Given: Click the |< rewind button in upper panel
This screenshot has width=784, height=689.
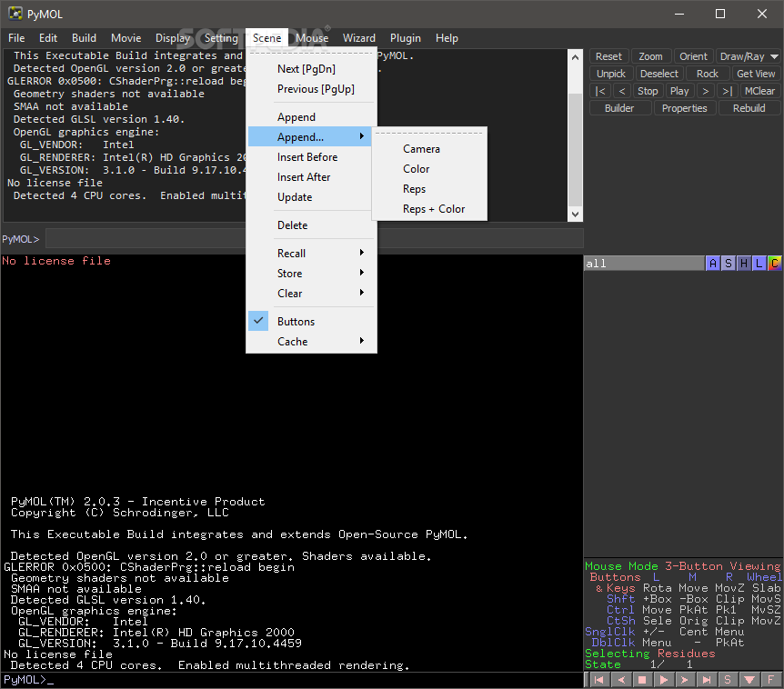Looking at the screenshot, I should tap(600, 91).
